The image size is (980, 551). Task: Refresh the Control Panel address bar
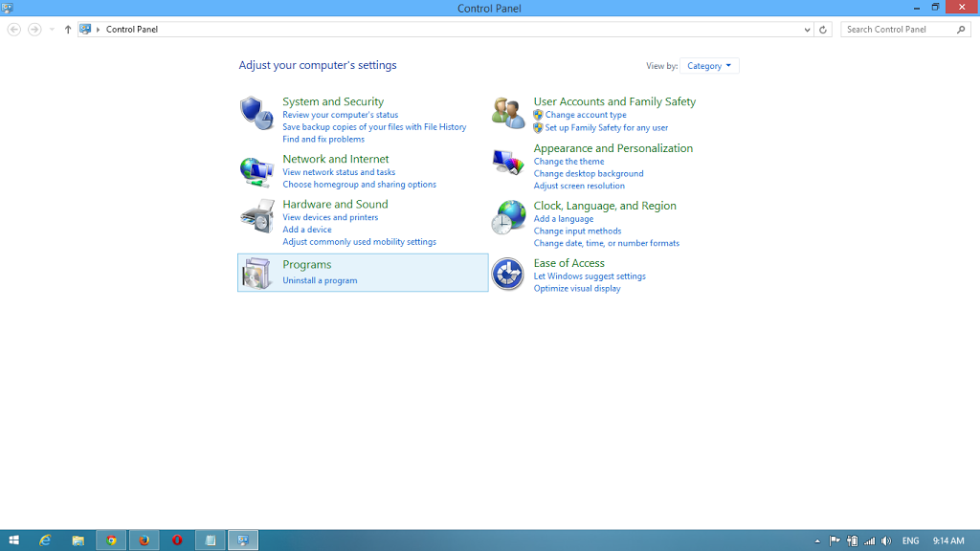pyautogui.click(x=823, y=30)
